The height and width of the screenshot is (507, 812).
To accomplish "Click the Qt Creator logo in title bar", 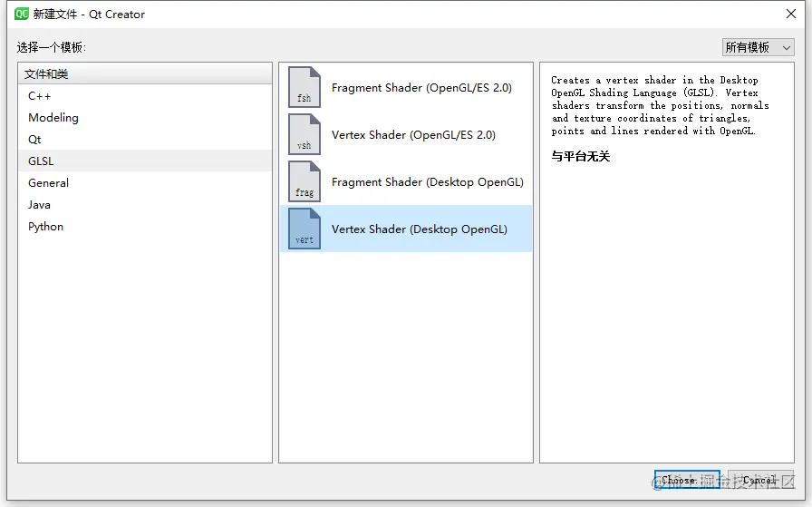I will pos(21,14).
